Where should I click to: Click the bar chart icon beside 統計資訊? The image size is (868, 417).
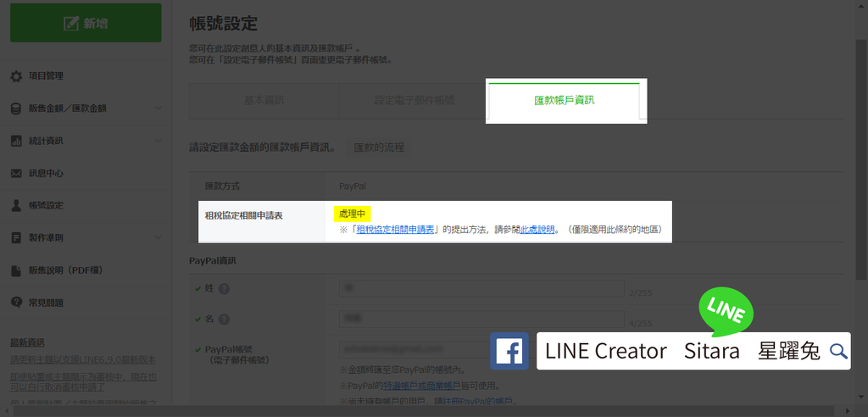(17, 142)
